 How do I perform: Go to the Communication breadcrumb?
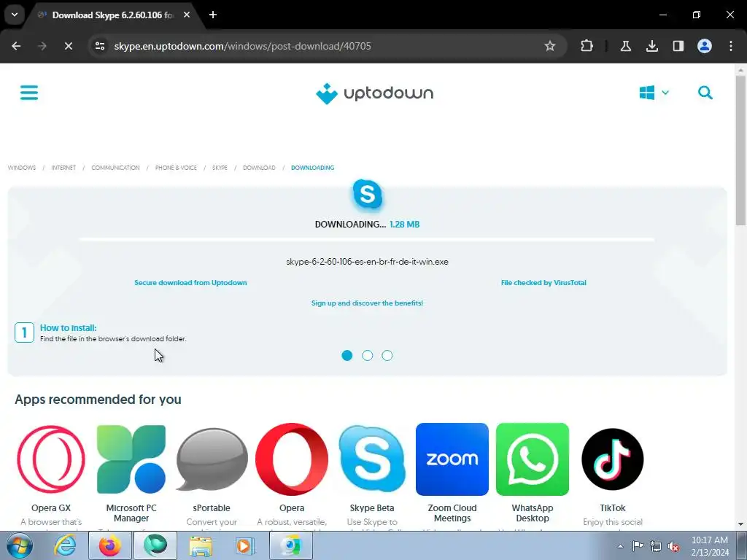tap(115, 168)
